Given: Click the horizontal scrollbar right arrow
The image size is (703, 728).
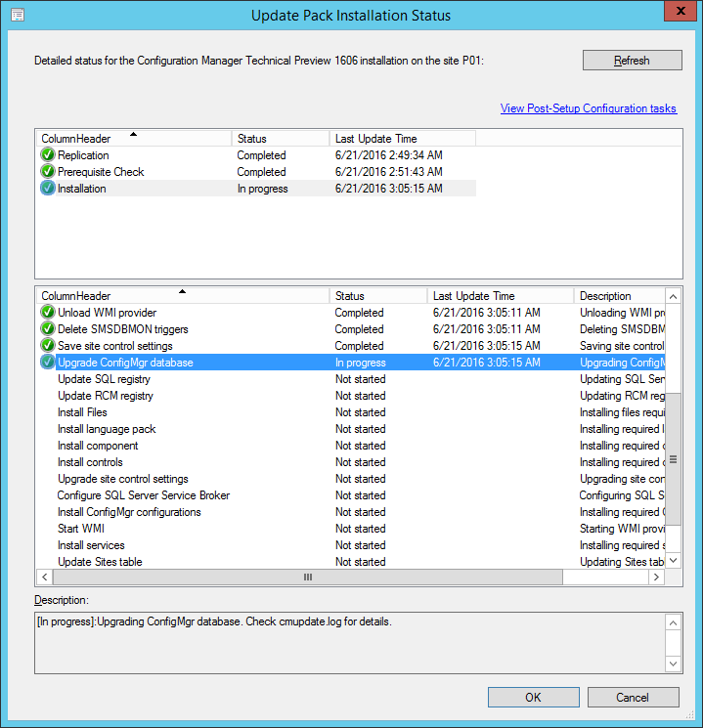Looking at the screenshot, I should [x=656, y=578].
